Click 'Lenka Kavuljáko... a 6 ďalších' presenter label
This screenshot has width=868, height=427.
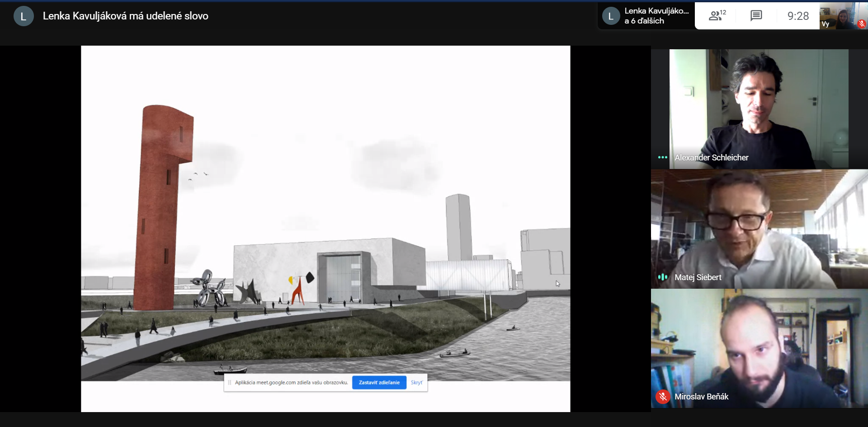pyautogui.click(x=656, y=16)
